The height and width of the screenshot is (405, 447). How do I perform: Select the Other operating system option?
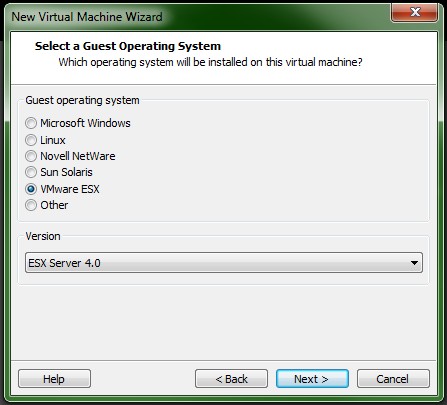pos(31,205)
